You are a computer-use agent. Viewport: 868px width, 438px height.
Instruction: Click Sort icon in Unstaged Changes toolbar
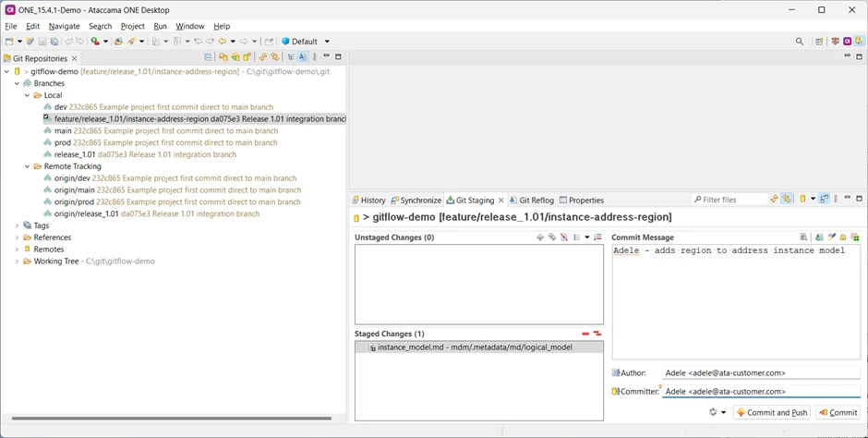click(597, 237)
